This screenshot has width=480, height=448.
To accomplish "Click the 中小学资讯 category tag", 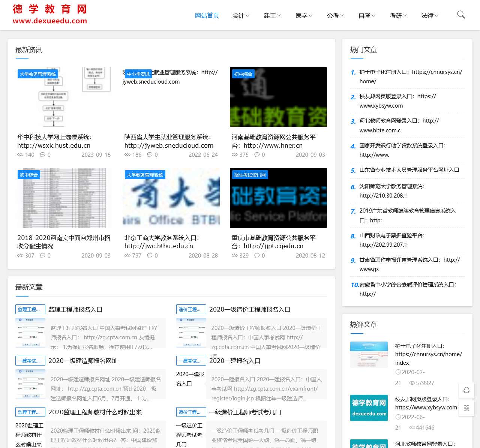I will (x=138, y=74).
